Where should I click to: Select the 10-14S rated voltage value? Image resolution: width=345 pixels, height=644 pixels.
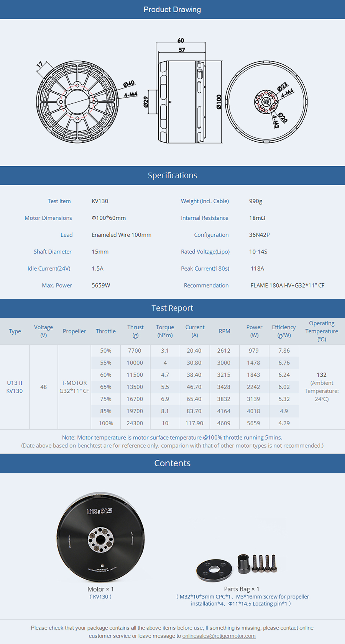tap(258, 252)
